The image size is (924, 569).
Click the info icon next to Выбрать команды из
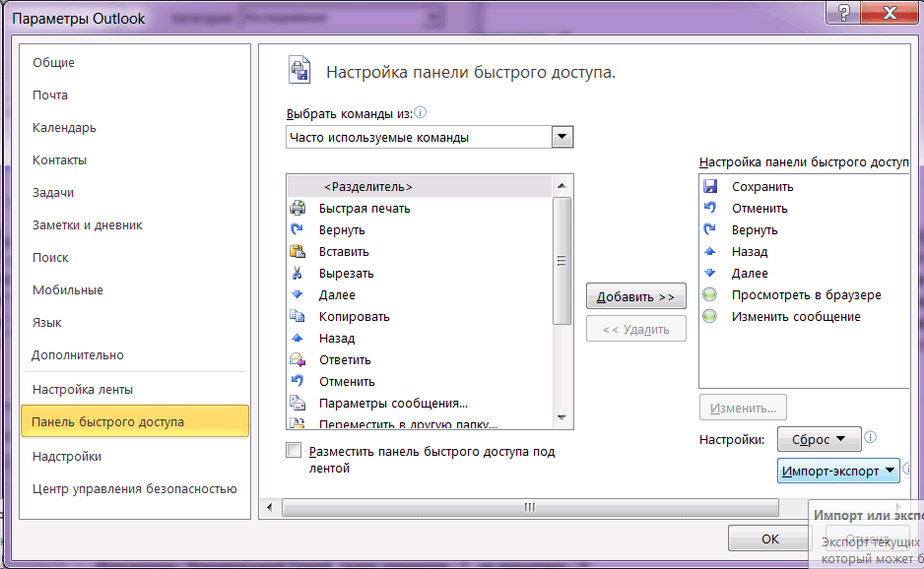click(421, 112)
